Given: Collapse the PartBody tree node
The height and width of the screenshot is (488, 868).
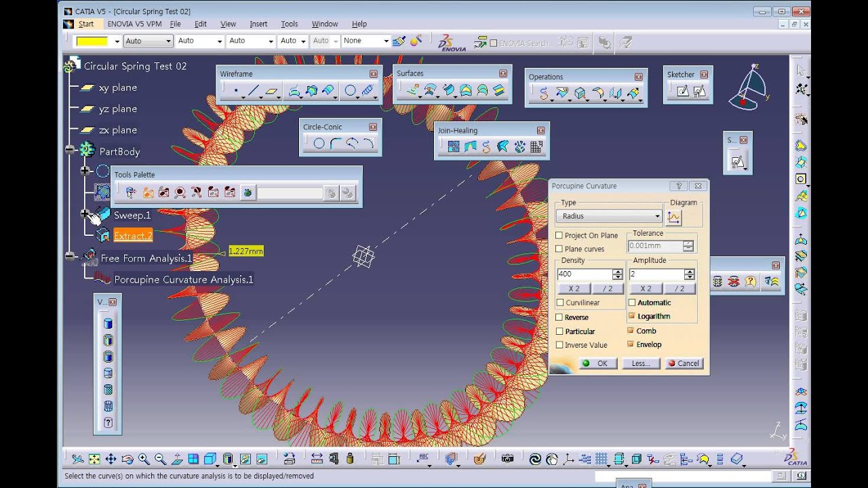Looking at the screenshot, I should (71, 150).
